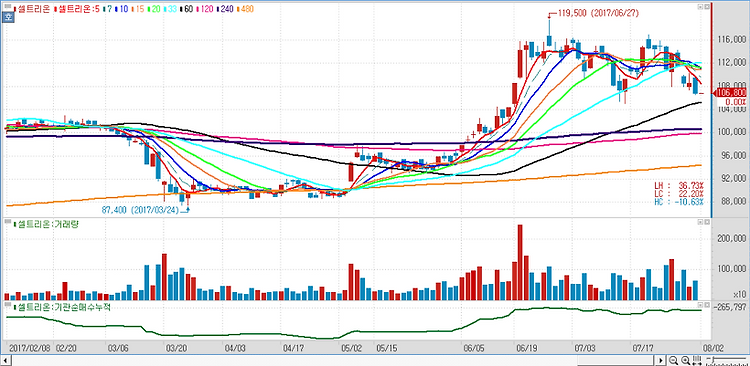Click the HC : -10.63% statistic
750x366 pixels.
(x=679, y=202)
